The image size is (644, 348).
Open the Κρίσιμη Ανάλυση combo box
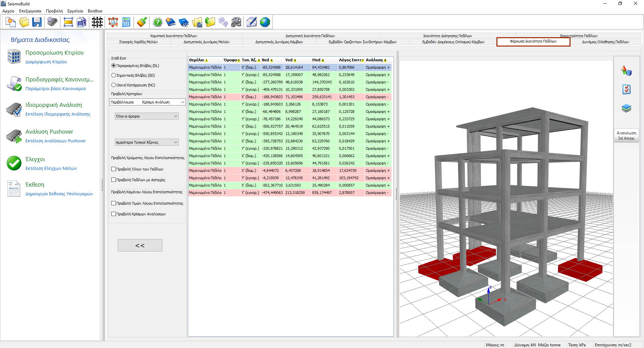pyautogui.click(x=163, y=102)
